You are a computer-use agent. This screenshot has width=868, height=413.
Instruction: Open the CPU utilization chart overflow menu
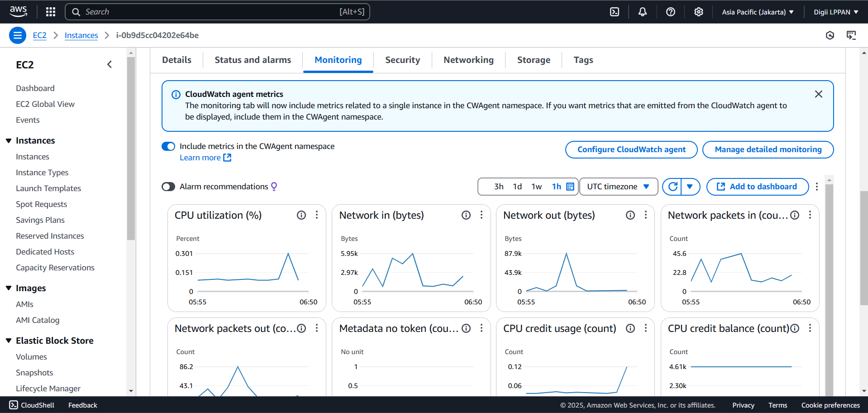click(x=317, y=215)
